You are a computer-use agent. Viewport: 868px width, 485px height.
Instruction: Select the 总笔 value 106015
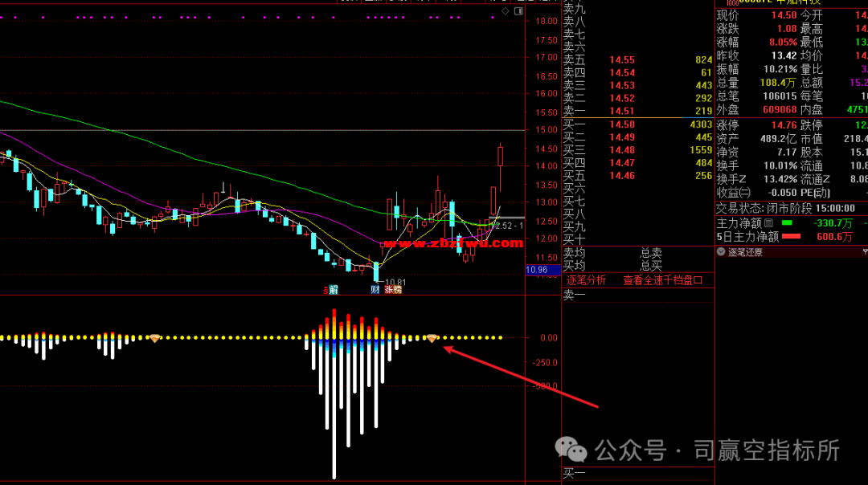(779, 96)
